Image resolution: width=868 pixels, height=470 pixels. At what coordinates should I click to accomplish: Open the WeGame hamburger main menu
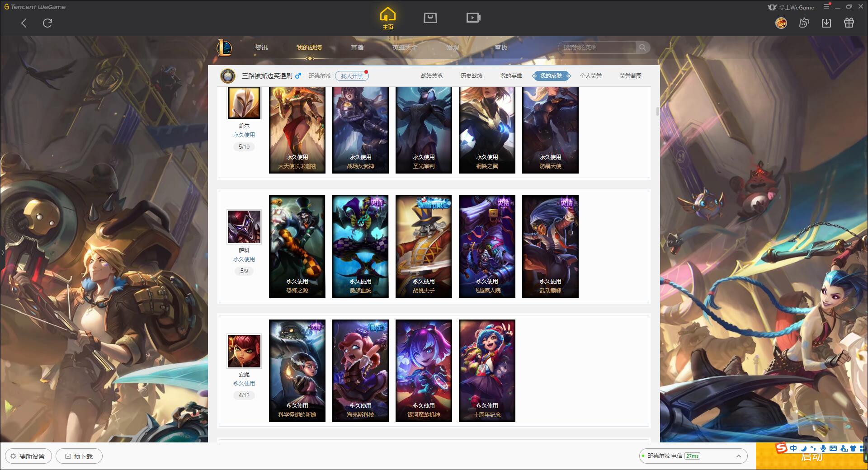(x=826, y=6)
